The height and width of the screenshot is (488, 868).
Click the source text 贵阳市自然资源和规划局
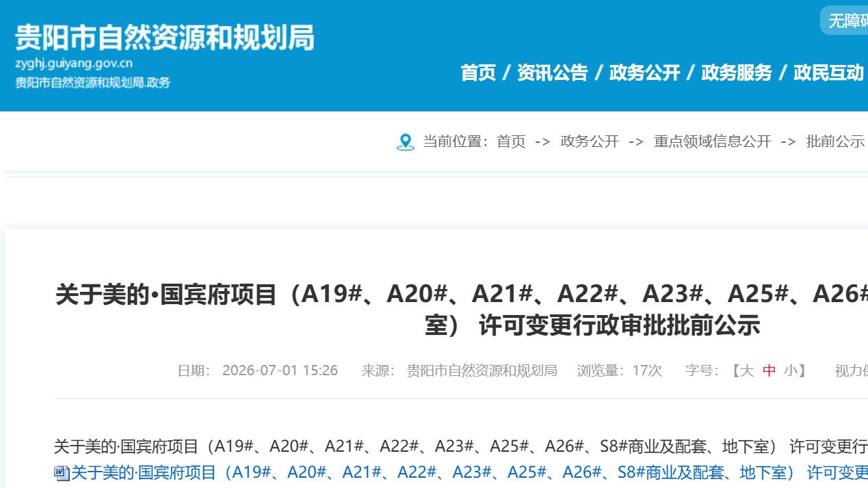pyautogui.click(x=482, y=370)
